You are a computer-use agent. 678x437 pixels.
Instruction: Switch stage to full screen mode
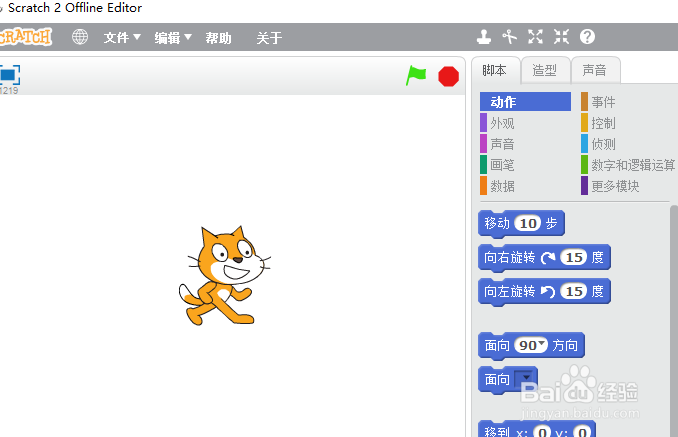click(x=10, y=75)
